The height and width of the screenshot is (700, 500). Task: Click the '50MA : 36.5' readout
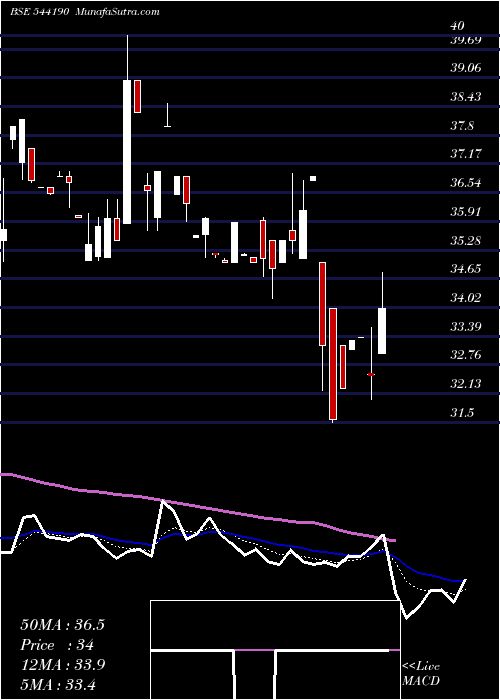tap(62, 625)
